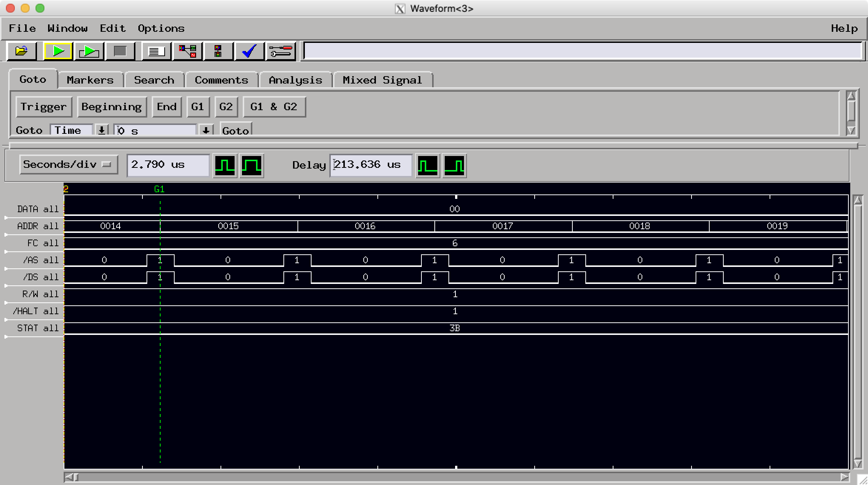The image size is (868, 485).
Task: Go to Beginning of the trace
Action: pos(112,106)
